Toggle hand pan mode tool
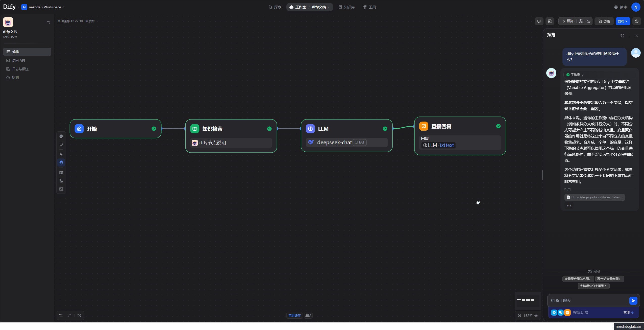The image size is (644, 330). click(61, 162)
